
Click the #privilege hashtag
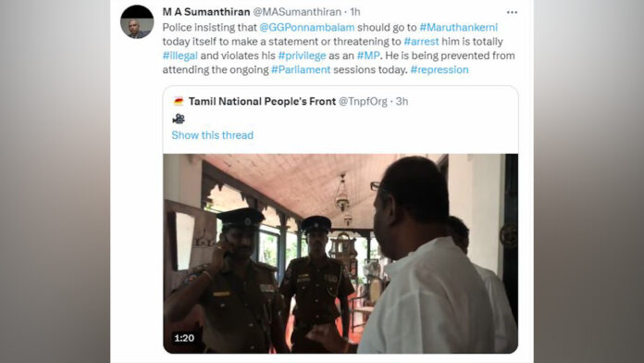point(302,56)
